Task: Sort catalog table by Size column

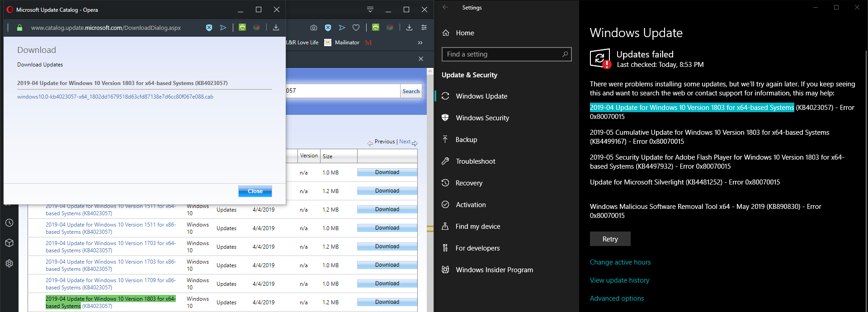Action: coord(328,156)
